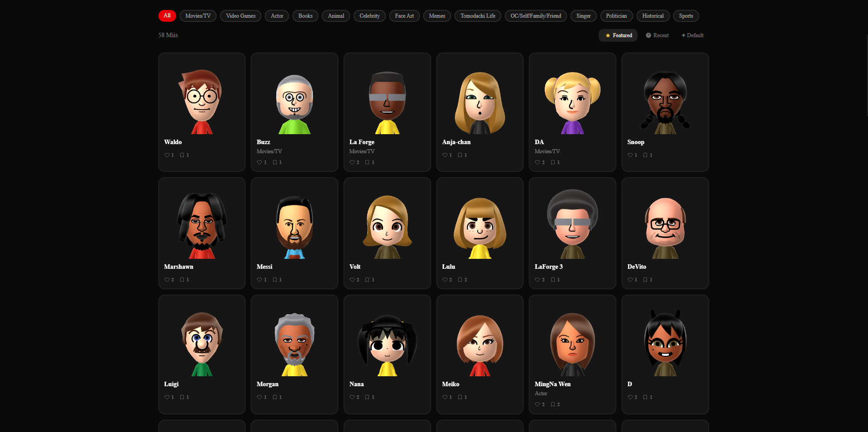Bookmark the Buzz Mii
This screenshot has width=868, height=432.
[275, 162]
